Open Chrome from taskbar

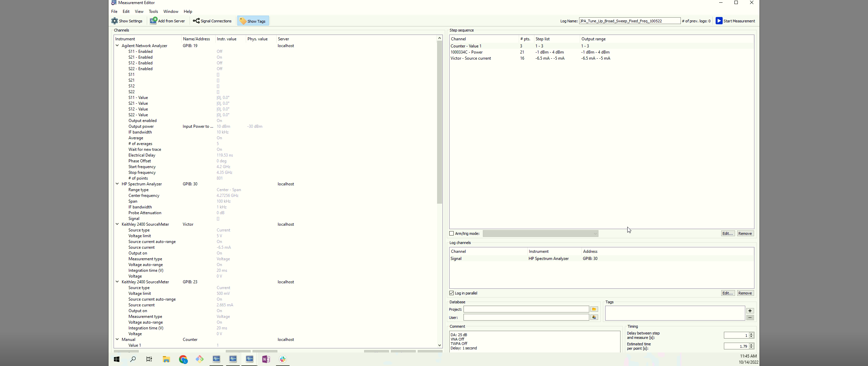pos(183,359)
